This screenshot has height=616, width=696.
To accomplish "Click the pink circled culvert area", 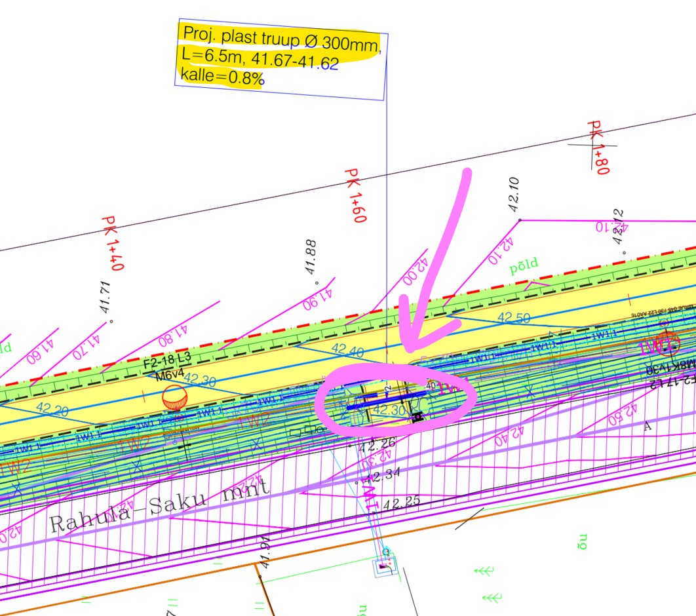I will pyautogui.click(x=395, y=402).
